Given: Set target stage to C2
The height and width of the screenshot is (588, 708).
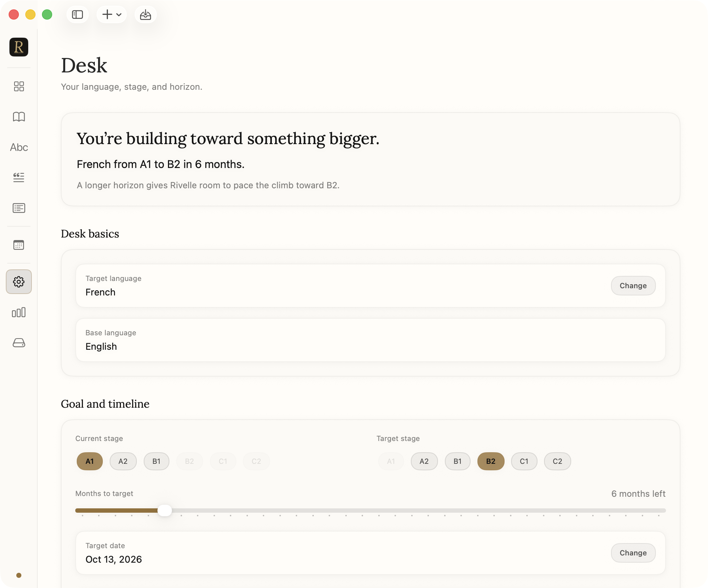Looking at the screenshot, I should tap(557, 461).
